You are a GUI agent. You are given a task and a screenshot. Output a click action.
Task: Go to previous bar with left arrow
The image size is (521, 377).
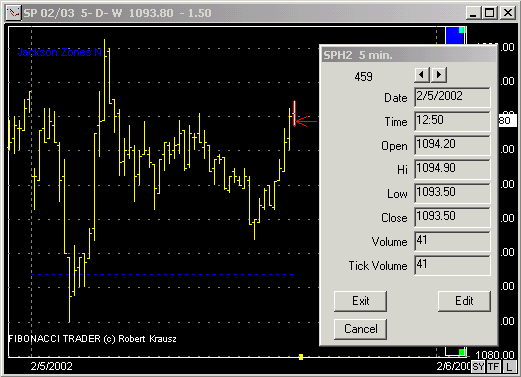[x=422, y=75]
